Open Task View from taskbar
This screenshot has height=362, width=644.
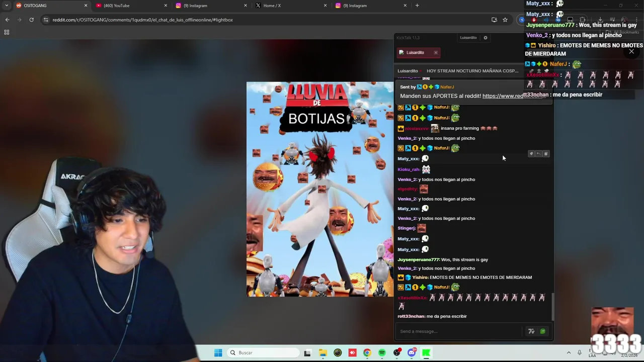[x=307, y=353]
